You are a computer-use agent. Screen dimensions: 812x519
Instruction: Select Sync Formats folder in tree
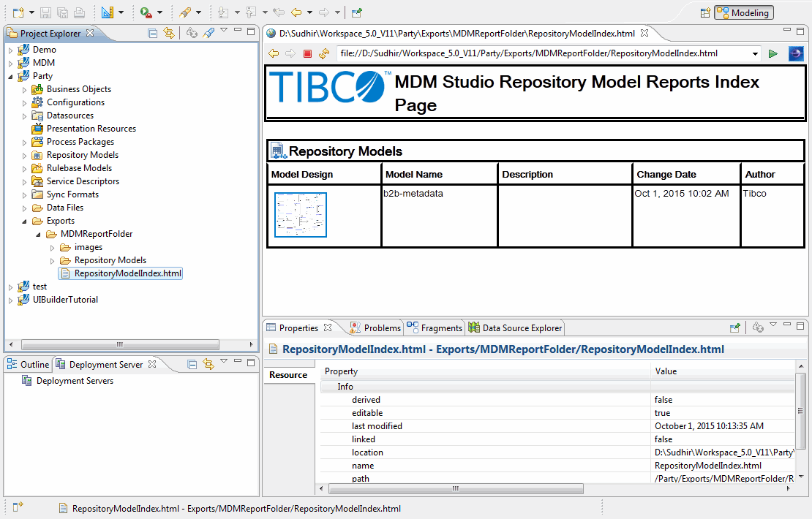pos(72,194)
